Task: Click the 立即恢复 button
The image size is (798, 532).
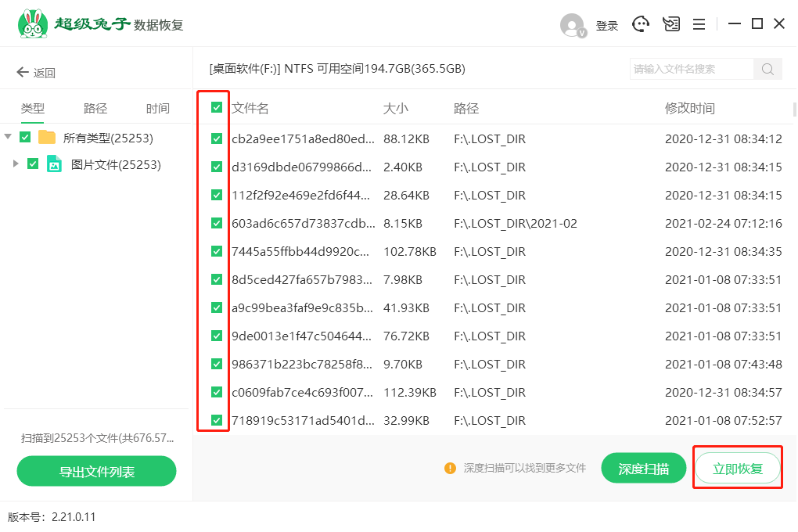Action: (x=738, y=469)
